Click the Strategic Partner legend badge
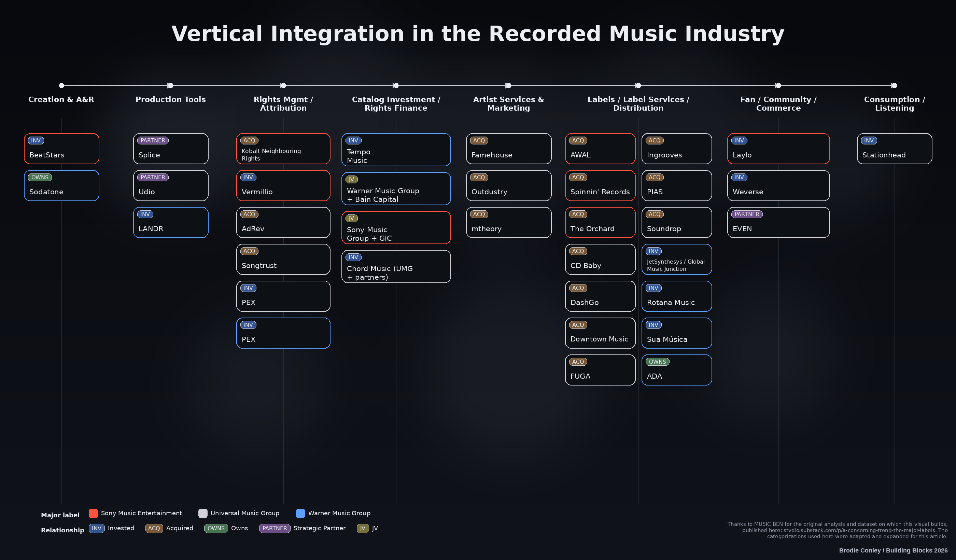 [x=275, y=528]
